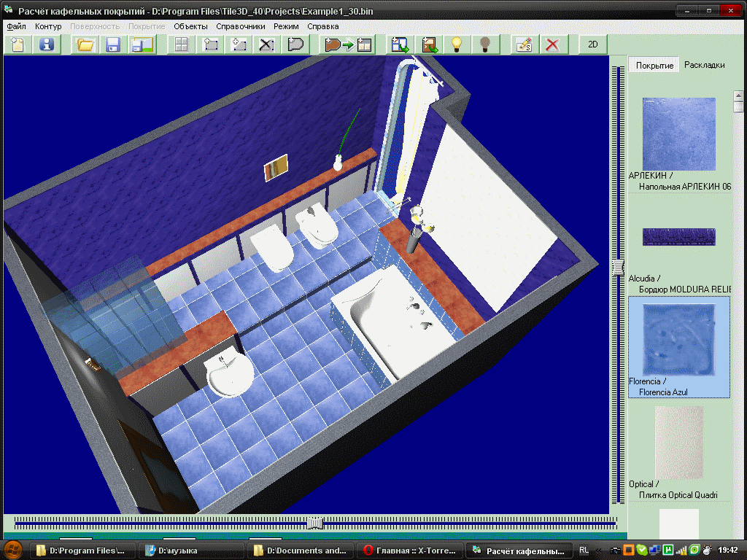Open the Справочники menu
Screen dimensions: 747x560
(x=241, y=26)
